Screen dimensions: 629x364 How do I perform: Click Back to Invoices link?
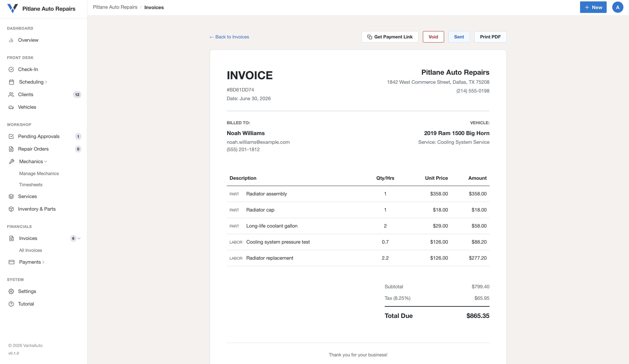pos(229,37)
